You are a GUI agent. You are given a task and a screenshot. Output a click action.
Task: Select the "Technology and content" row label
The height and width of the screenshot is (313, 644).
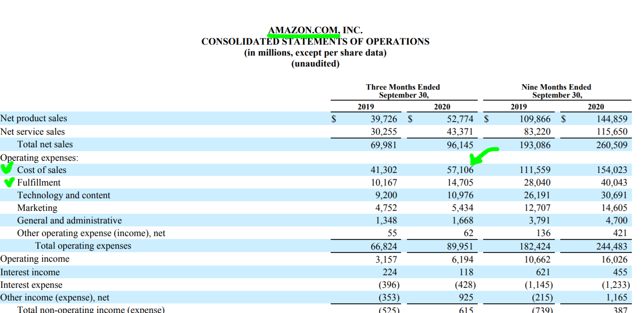pos(64,195)
